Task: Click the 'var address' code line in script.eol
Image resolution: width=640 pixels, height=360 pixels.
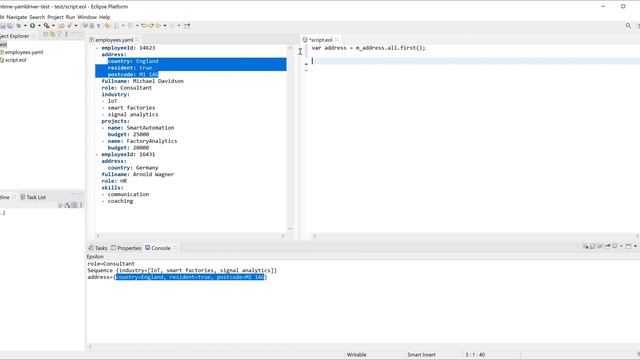Action: pos(369,48)
